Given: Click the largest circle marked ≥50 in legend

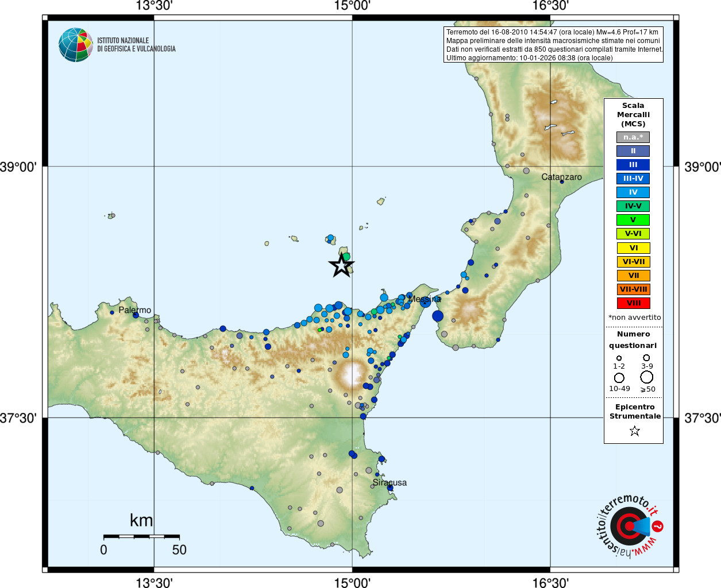Looking at the screenshot, I should pos(647,377).
